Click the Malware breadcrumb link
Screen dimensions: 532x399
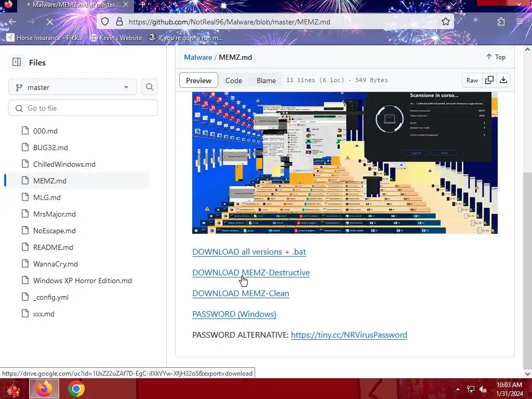[x=198, y=57]
